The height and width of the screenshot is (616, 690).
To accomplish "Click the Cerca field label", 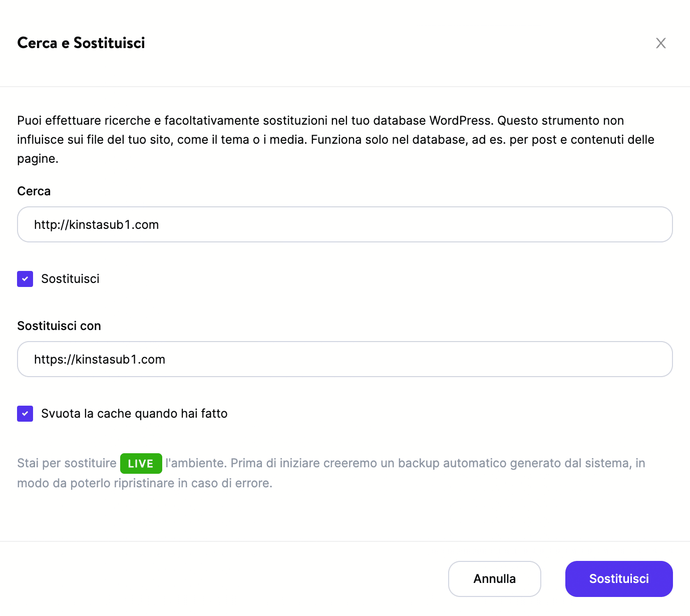I will click(34, 191).
